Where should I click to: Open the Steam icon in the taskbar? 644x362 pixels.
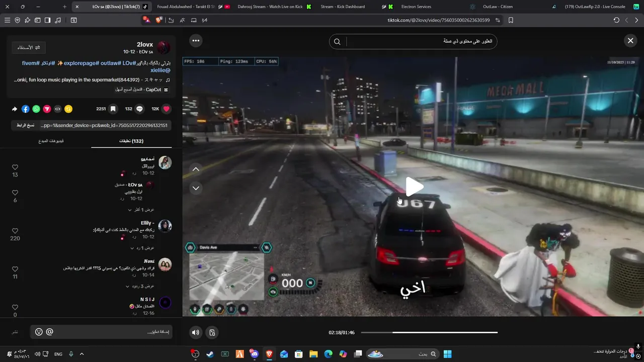pos(210,354)
